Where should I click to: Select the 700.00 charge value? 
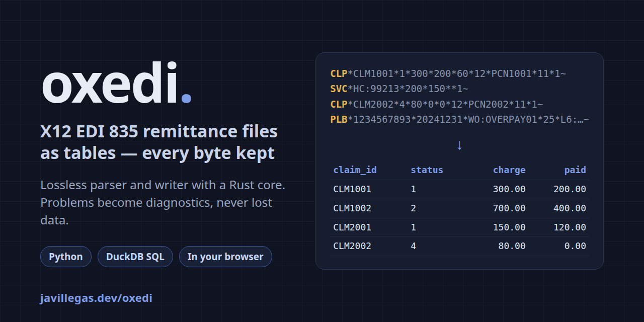point(509,208)
